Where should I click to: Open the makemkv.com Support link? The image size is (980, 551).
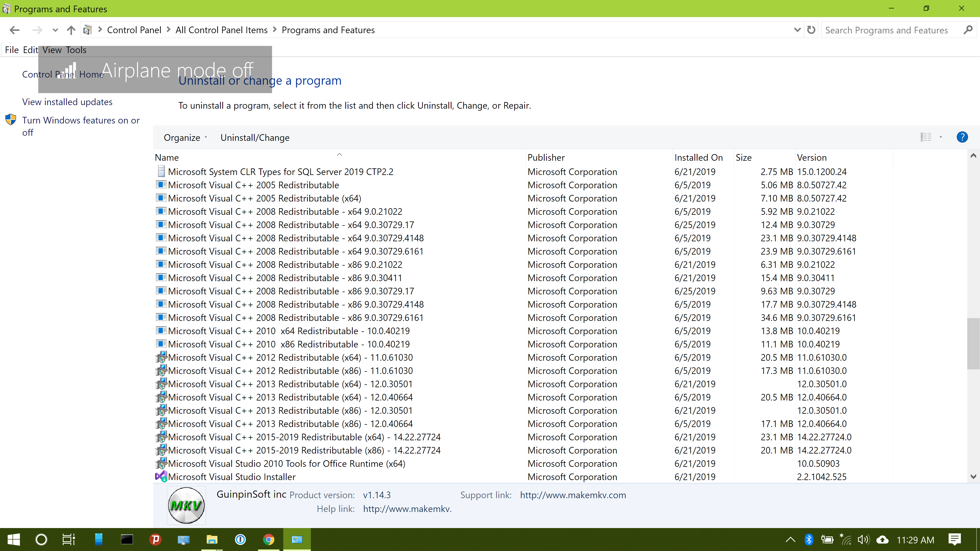(573, 495)
